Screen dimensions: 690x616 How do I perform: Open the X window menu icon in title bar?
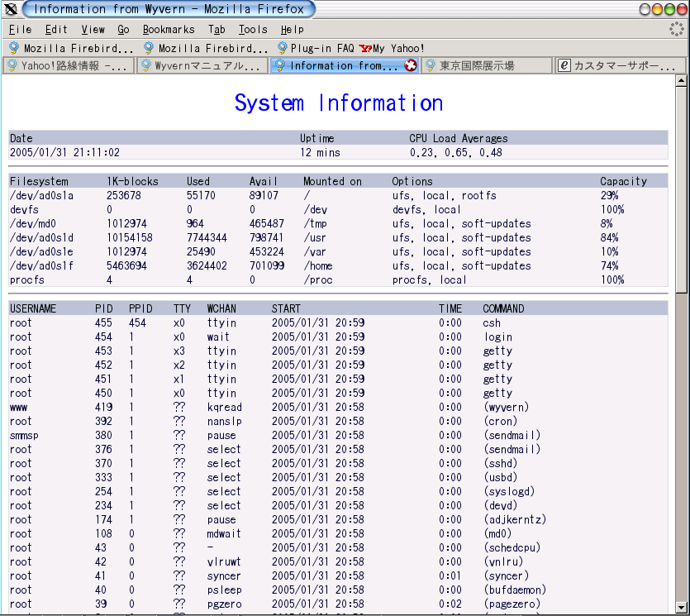(11, 9)
